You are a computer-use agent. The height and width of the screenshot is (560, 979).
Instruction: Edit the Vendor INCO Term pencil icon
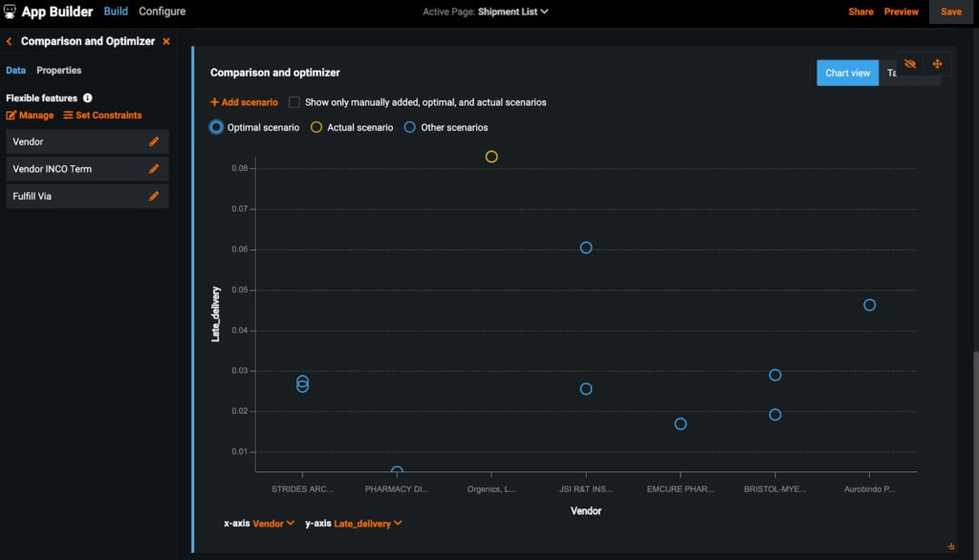pos(154,168)
